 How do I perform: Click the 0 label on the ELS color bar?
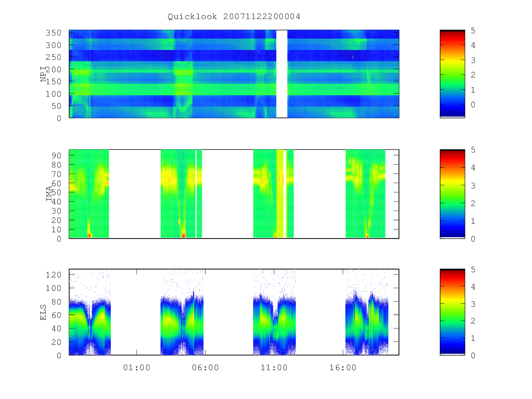click(x=473, y=356)
